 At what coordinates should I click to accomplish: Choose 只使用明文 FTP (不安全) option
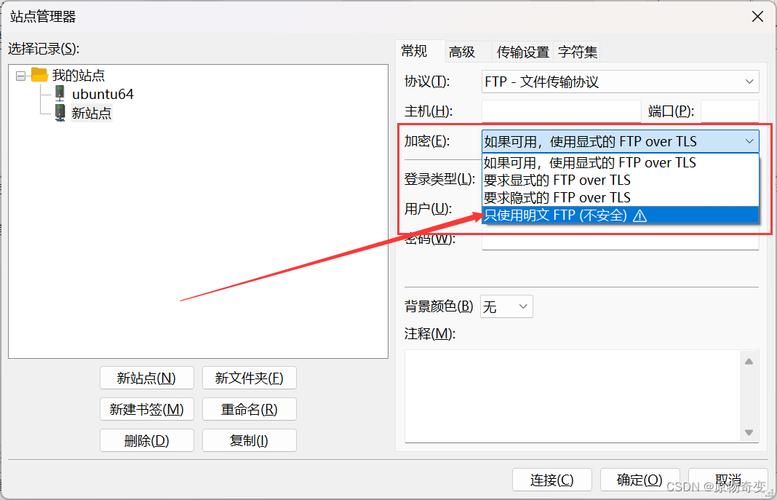620,215
